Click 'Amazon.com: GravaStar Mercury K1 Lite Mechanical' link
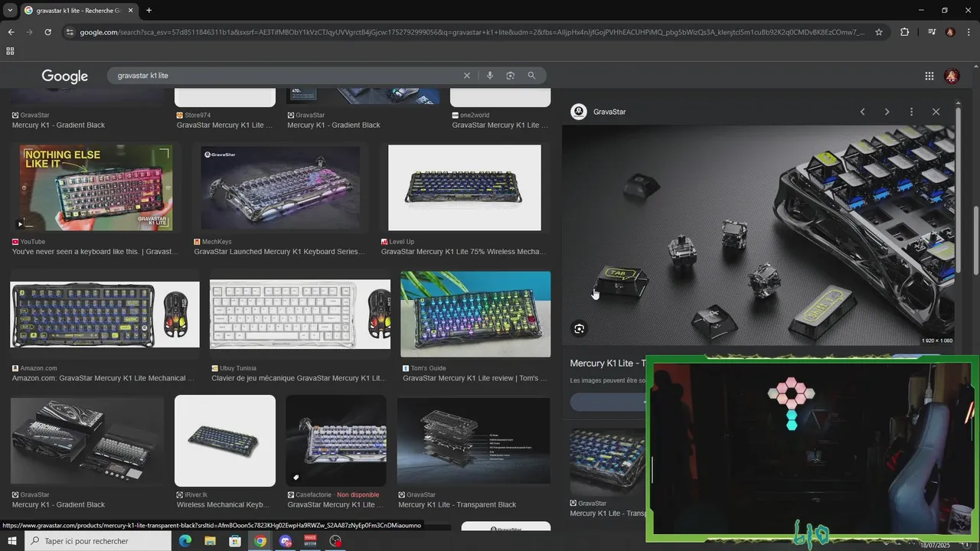980x551 pixels. [x=103, y=378]
